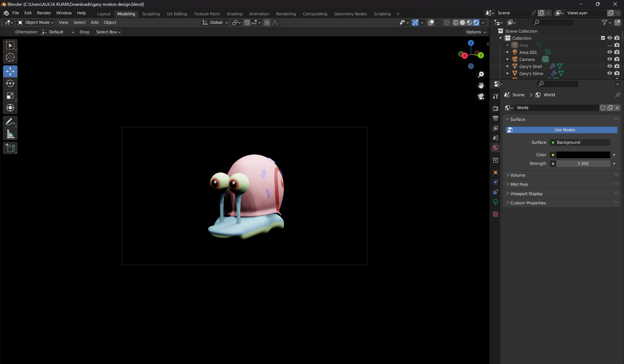Open the Render properties tab
624x364 pixels.
(495, 108)
